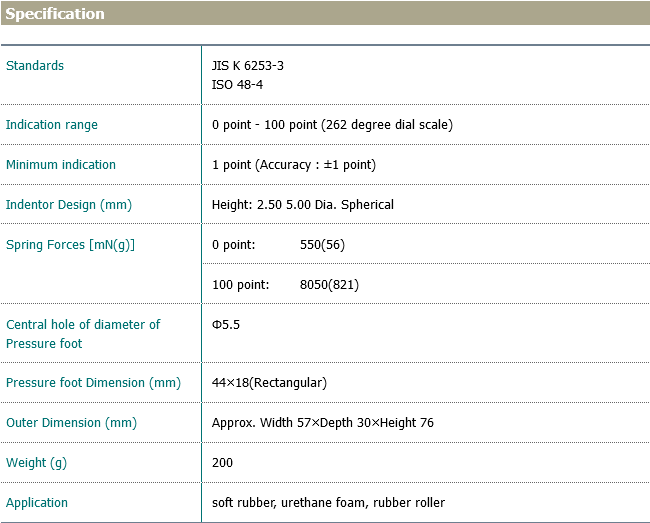Click the Width 57×Depth 30×Height 76 value
The width and height of the screenshot is (650, 523).
(322, 423)
